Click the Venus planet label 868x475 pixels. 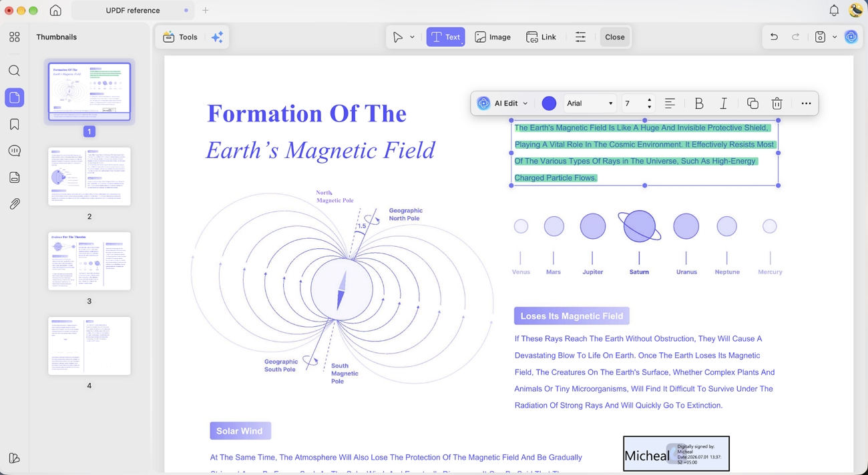[x=521, y=272]
